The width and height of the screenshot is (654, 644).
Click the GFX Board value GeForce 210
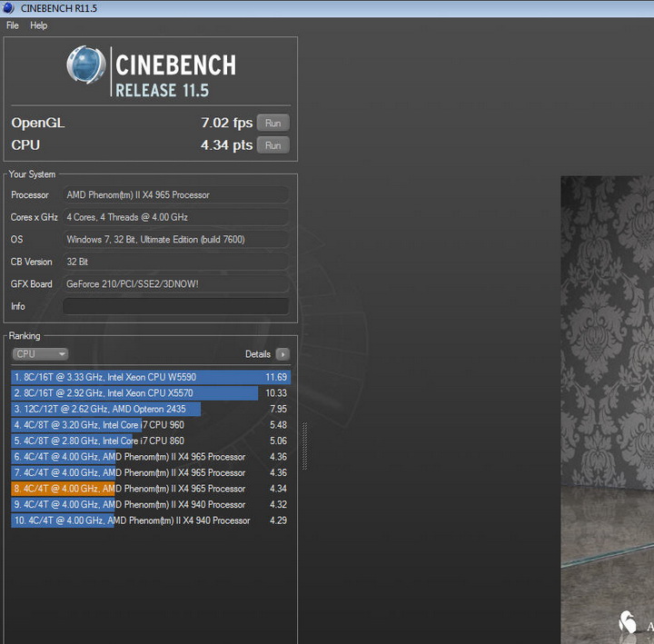pos(175,284)
